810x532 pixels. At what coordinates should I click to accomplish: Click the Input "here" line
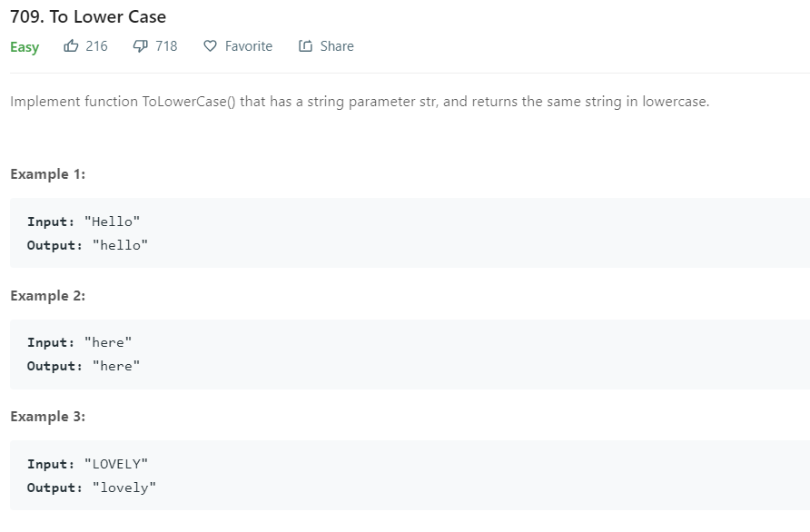click(x=80, y=343)
